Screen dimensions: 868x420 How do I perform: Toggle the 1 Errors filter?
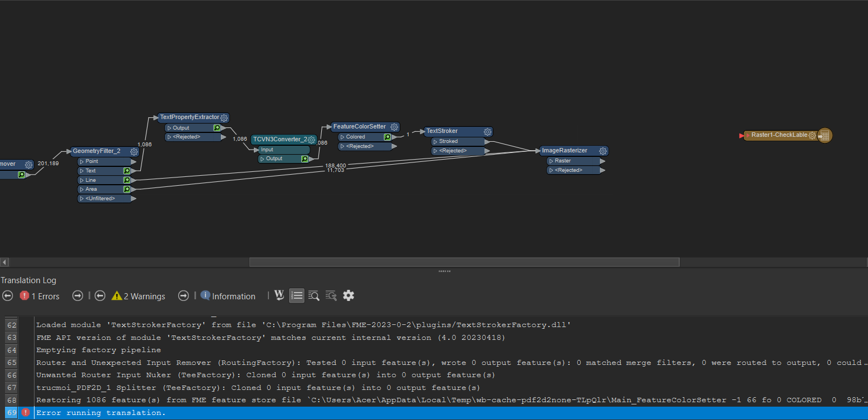click(40, 296)
